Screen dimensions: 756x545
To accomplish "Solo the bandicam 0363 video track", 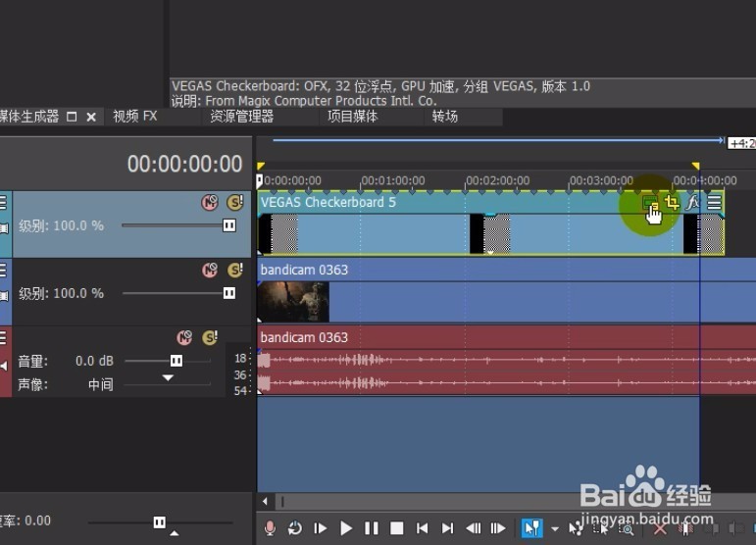I will [235, 270].
